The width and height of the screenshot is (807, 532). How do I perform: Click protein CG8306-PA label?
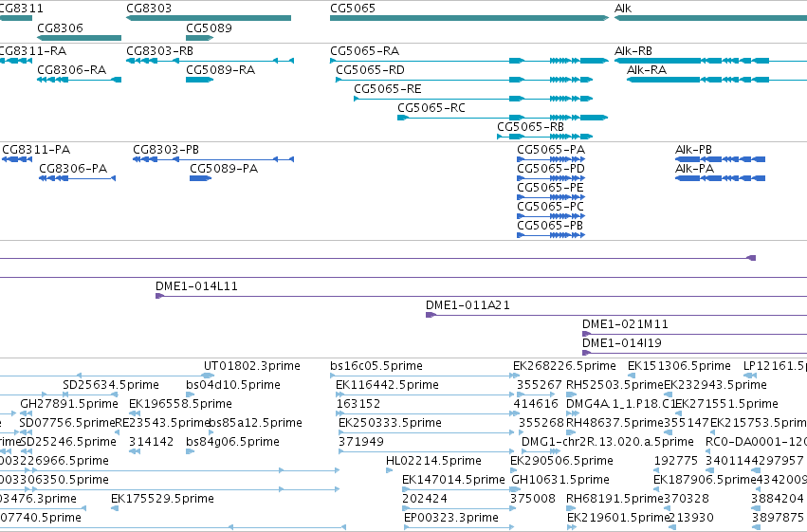(x=73, y=169)
